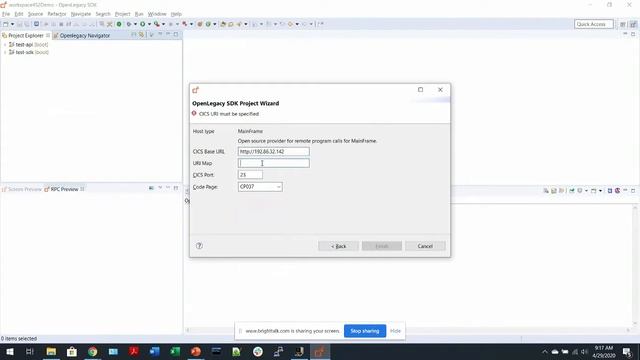The height and width of the screenshot is (360, 640).
Task: Click the External Tools run icon
Action: 157,24
